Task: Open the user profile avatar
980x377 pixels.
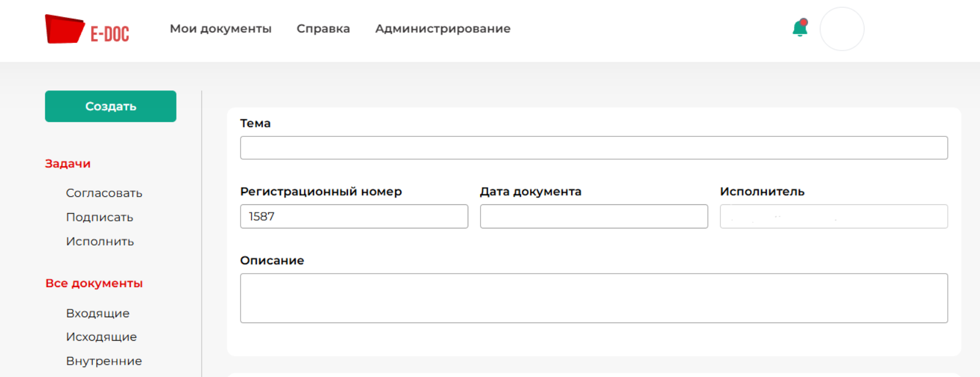Action: 842,29
